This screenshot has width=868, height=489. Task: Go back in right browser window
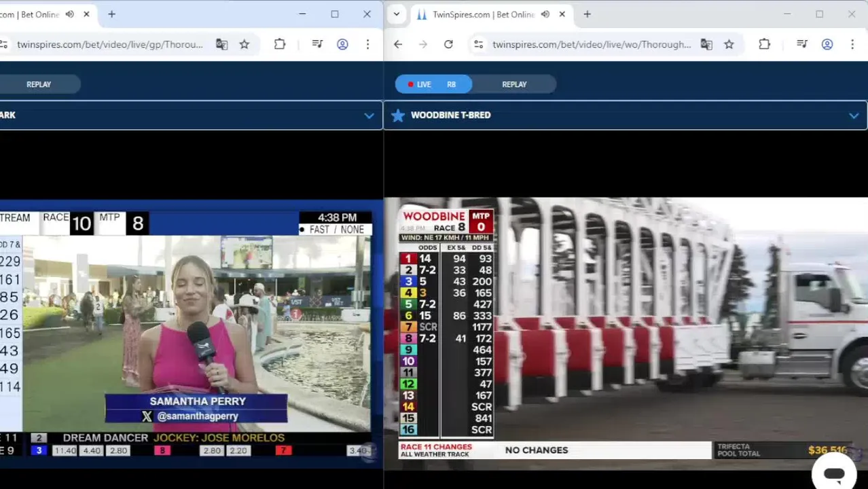click(398, 44)
